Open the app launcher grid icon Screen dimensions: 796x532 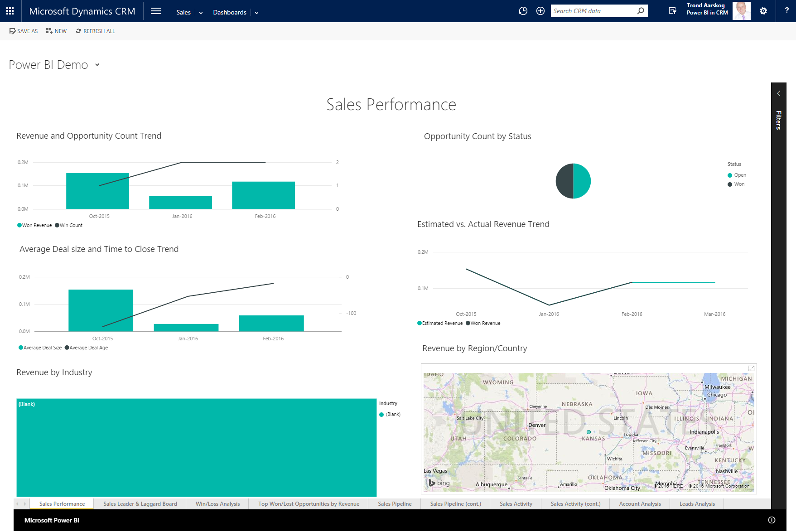[x=10, y=11]
